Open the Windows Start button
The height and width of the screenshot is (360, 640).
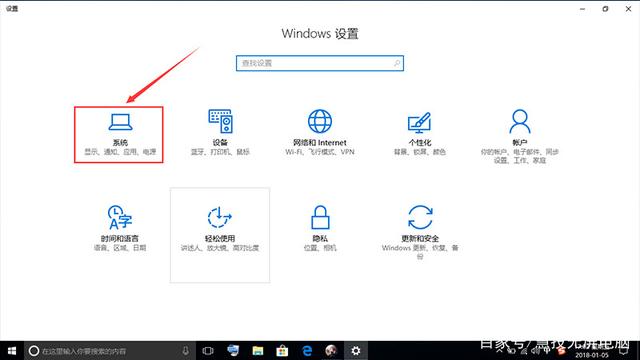12,351
